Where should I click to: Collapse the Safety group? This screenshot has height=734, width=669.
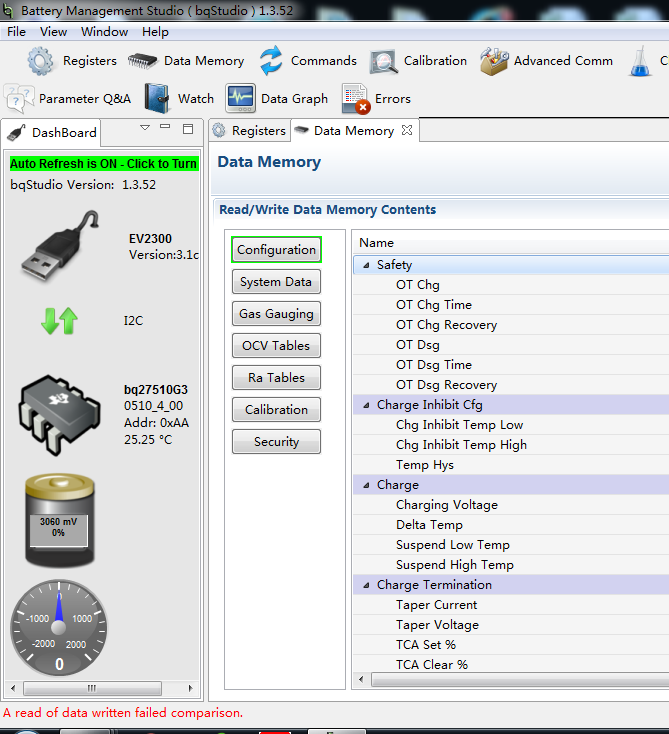click(x=365, y=265)
